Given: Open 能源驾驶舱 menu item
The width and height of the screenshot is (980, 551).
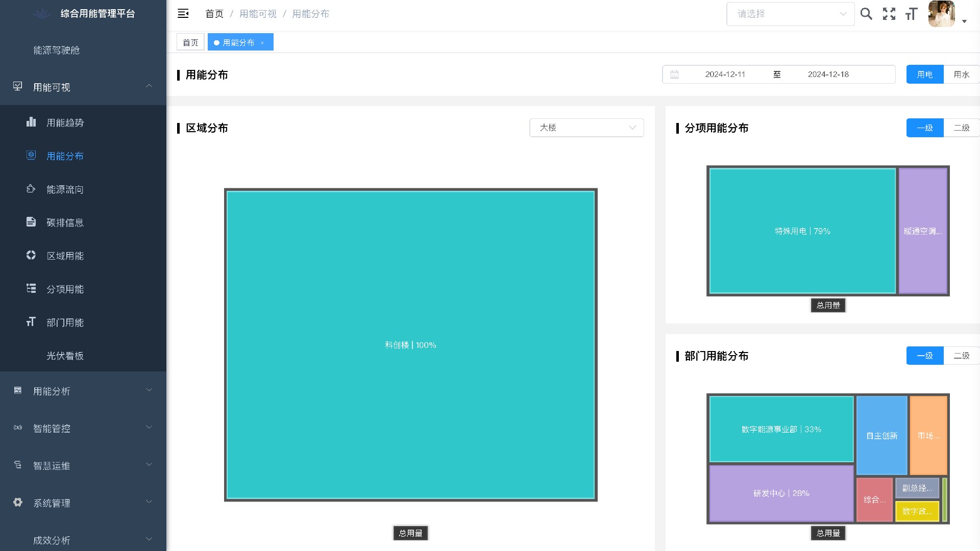Looking at the screenshot, I should click(57, 50).
